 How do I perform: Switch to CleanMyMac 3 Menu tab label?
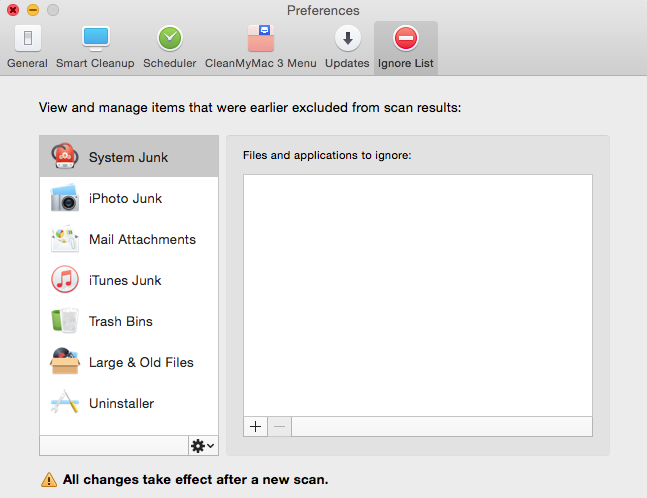point(261,63)
